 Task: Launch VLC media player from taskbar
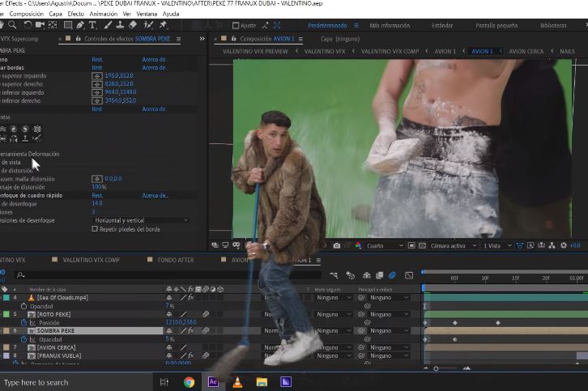point(237,382)
